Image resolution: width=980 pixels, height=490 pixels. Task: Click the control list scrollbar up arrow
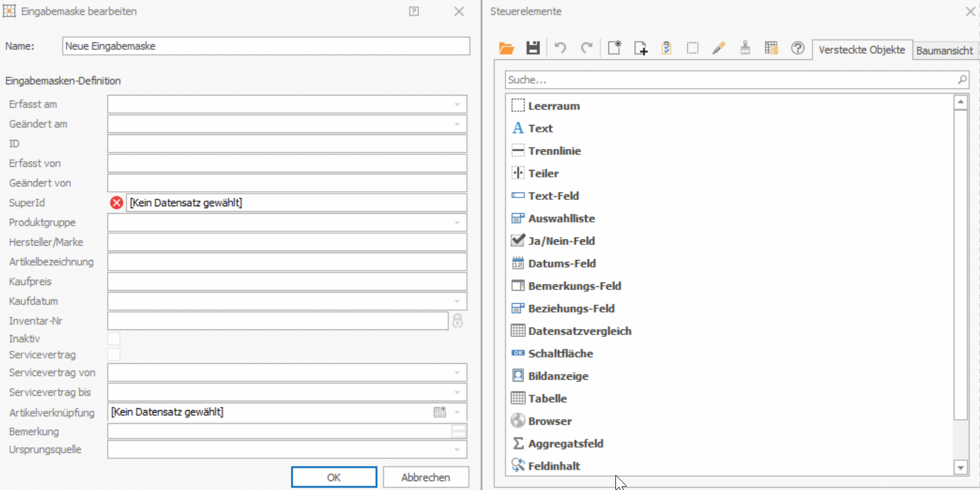(x=961, y=102)
